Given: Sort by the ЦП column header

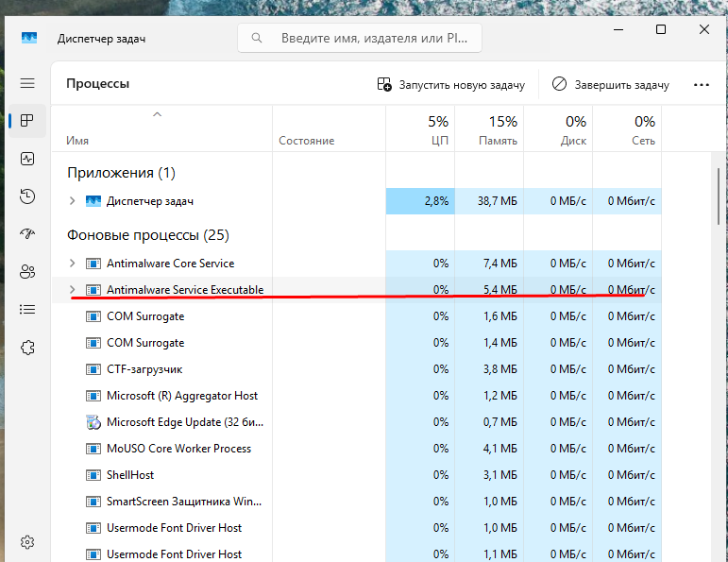Looking at the screenshot, I should click(x=420, y=129).
